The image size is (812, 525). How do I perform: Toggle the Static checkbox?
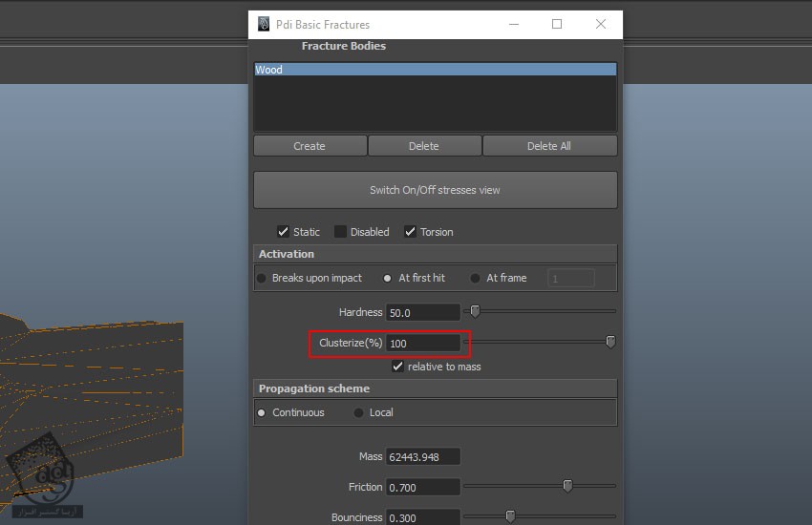[283, 232]
